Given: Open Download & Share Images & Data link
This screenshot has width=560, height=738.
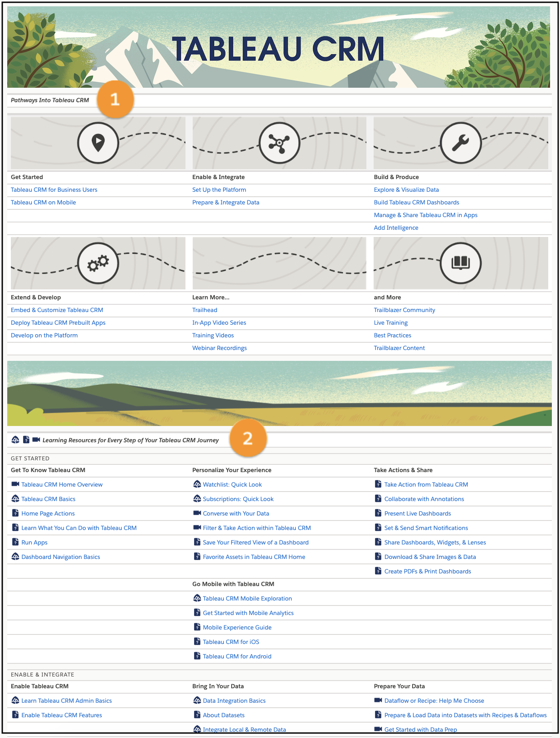Looking at the screenshot, I should (430, 557).
